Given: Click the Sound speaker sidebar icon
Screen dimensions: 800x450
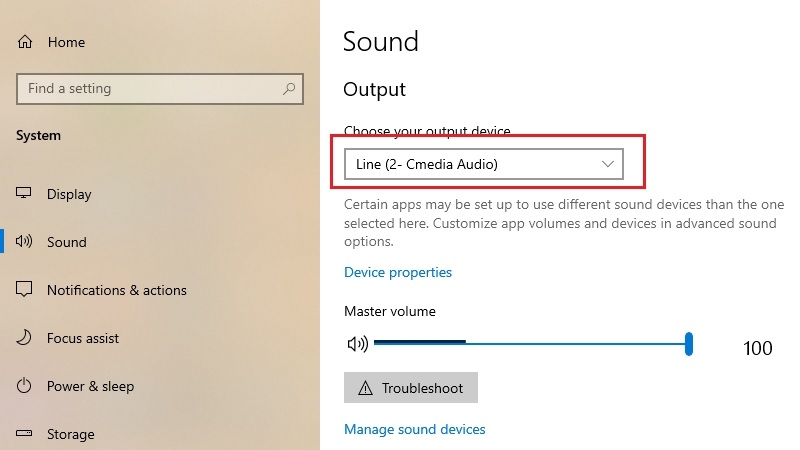Looking at the screenshot, I should click(23, 241).
